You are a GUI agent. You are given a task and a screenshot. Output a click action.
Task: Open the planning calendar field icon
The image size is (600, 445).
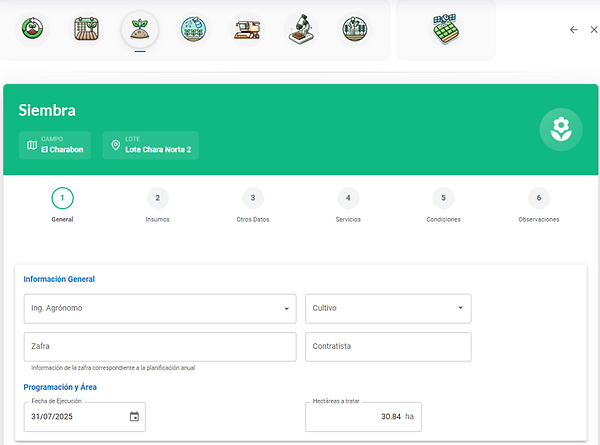(x=86, y=29)
